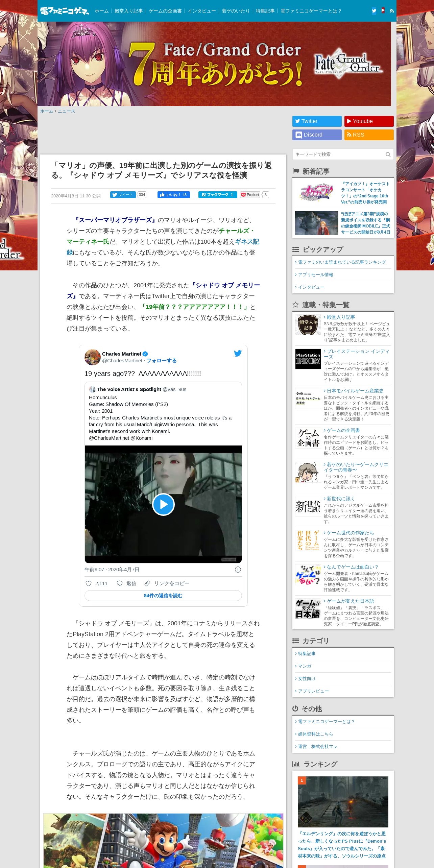Click the blue Twitter sidebar button

pyautogui.click(x=317, y=121)
